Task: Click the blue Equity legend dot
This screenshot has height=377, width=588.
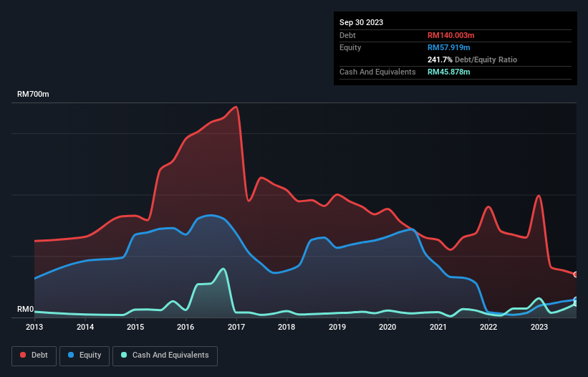Action: click(71, 355)
